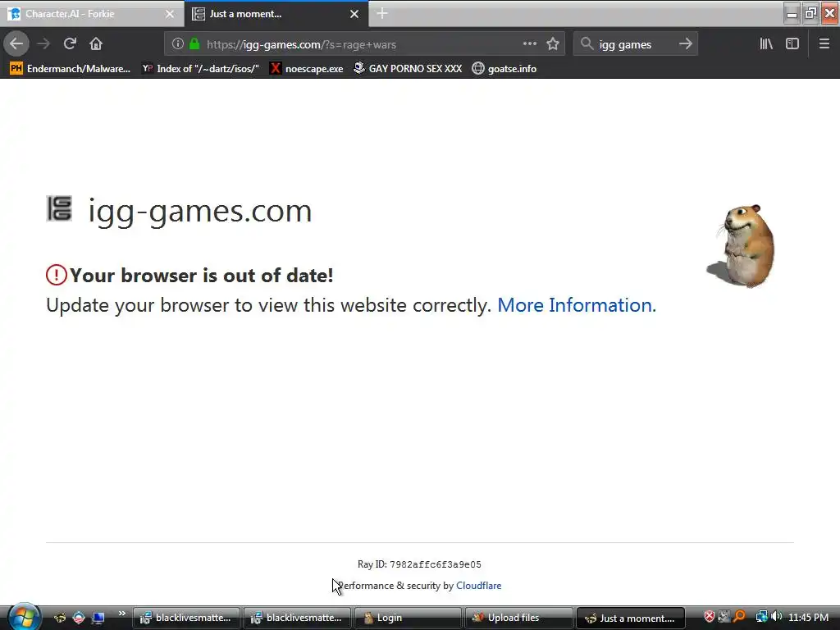Expand quick launch chevron on taskbar
Image resolution: width=840 pixels, height=630 pixels.
point(121,614)
